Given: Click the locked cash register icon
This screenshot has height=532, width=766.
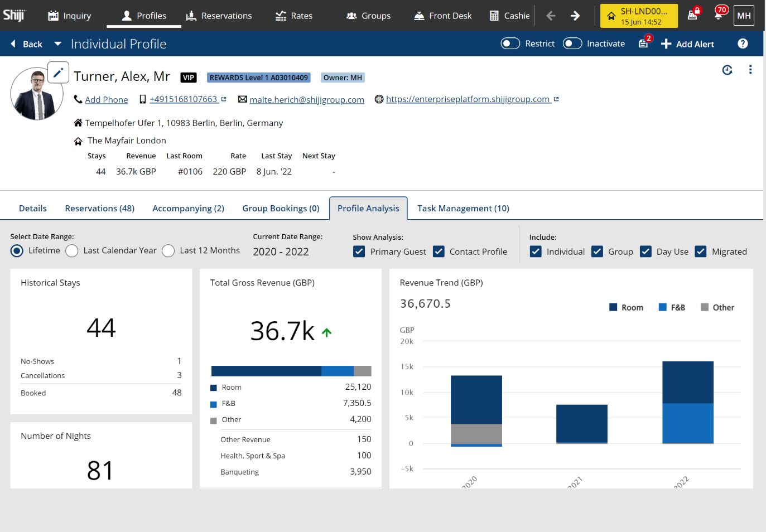Looking at the screenshot, I should (693, 15).
